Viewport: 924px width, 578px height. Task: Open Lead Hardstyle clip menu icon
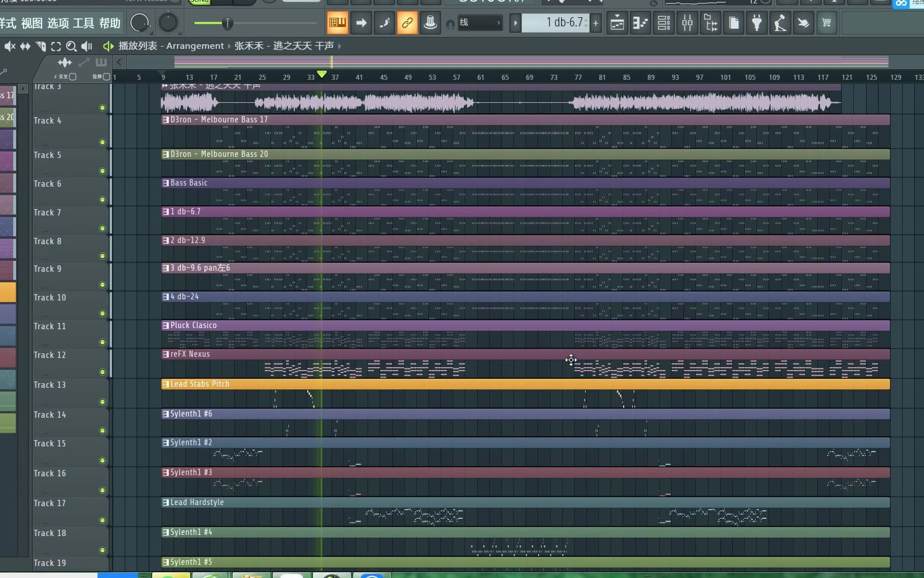(x=166, y=503)
